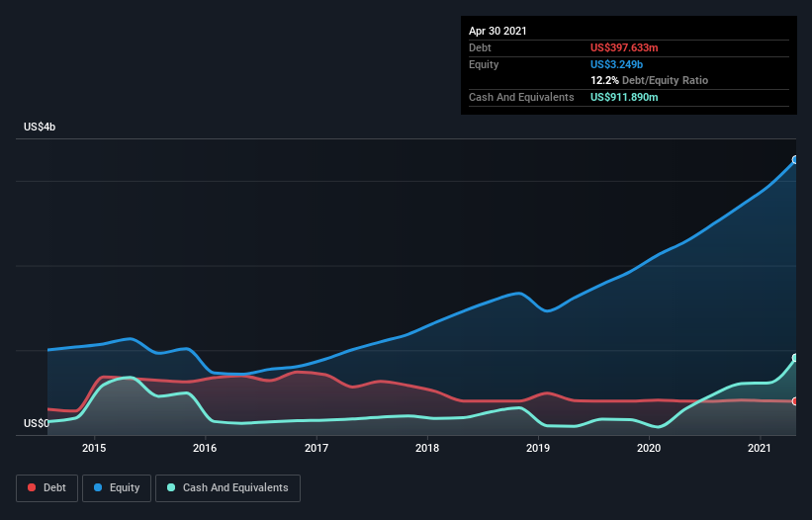Click the US$4b y-axis label
The height and width of the screenshot is (520, 812).
click(40, 128)
